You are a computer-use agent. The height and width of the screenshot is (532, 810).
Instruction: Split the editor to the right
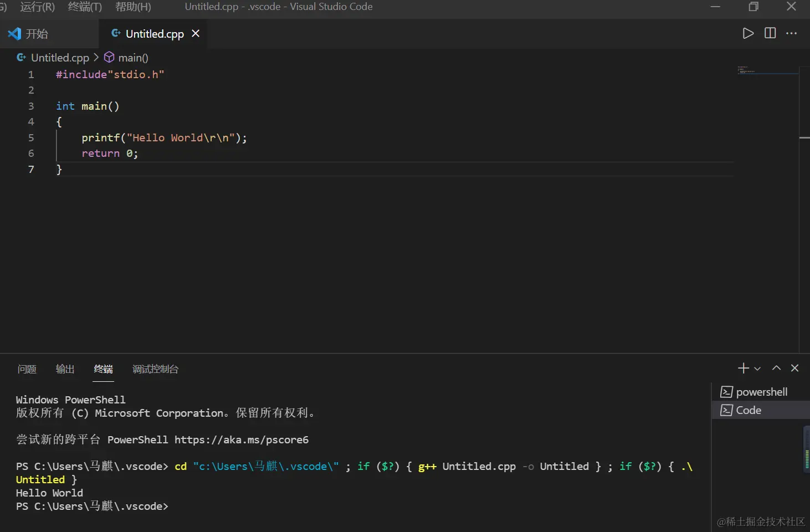point(770,33)
